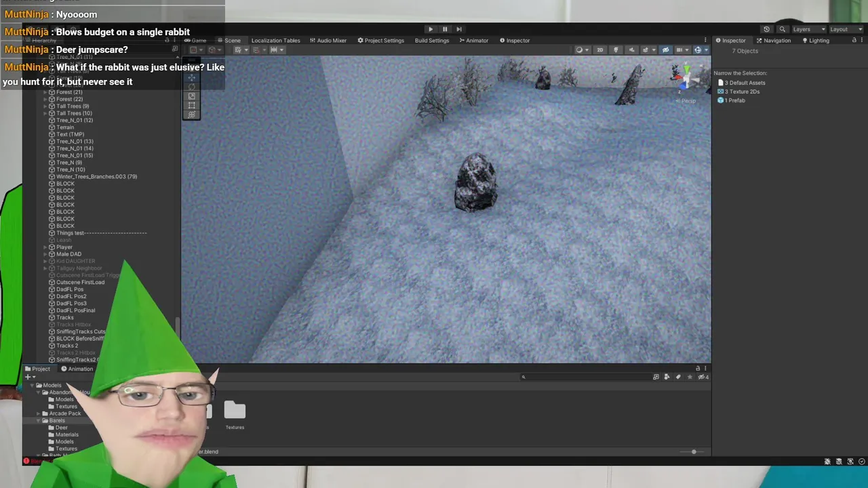
Task: Open the Undo History icon
Action: (766, 29)
